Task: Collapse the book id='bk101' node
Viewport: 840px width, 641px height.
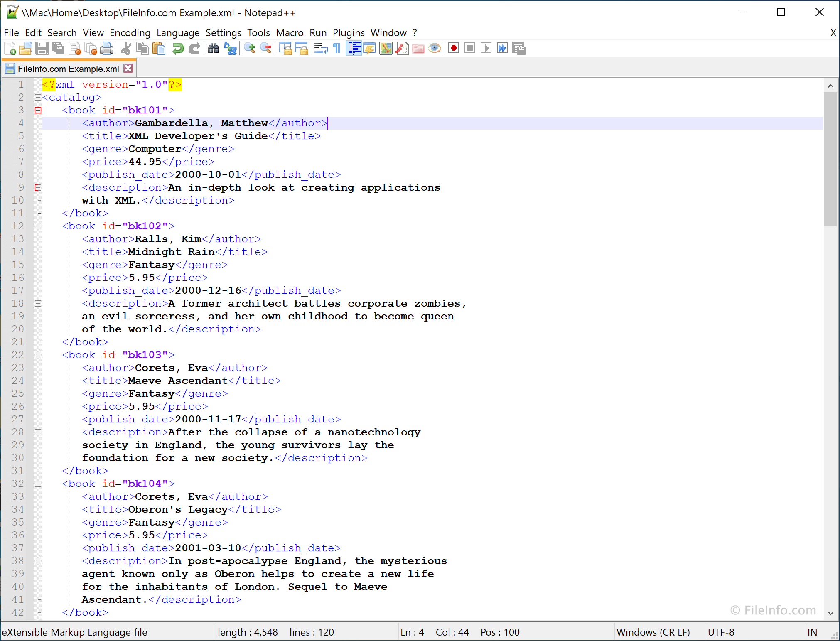Action: point(38,110)
